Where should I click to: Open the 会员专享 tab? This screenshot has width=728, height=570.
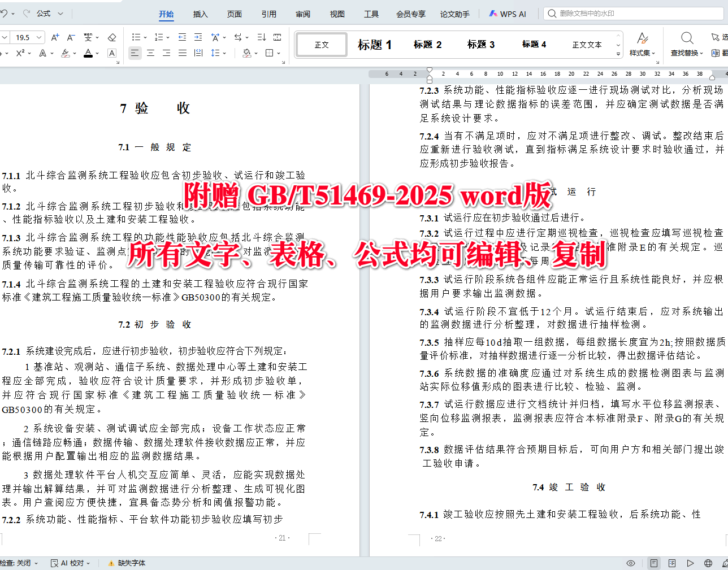(411, 14)
